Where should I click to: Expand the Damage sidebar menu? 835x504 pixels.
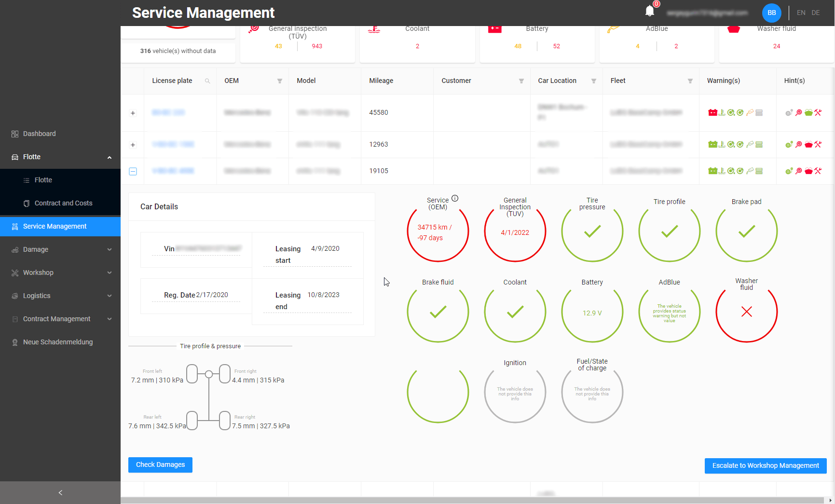pyautogui.click(x=60, y=249)
